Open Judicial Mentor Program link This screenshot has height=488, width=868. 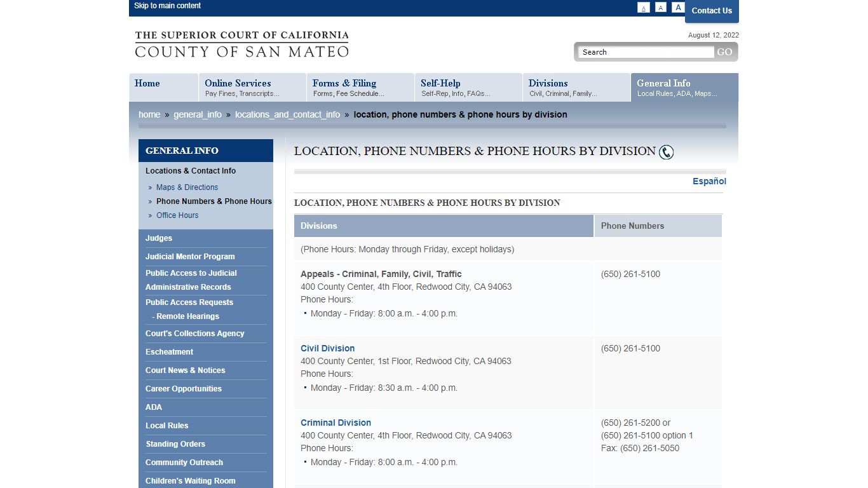pyautogui.click(x=190, y=257)
